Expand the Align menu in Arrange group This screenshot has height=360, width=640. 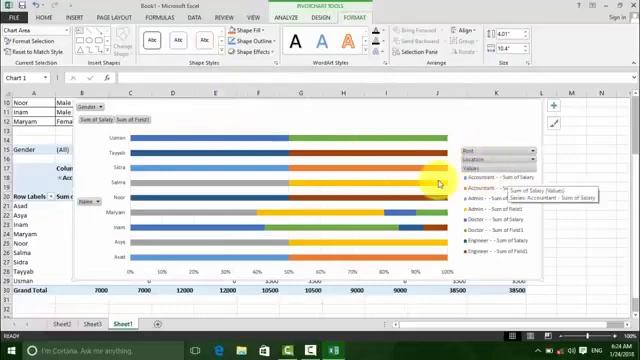(463, 30)
